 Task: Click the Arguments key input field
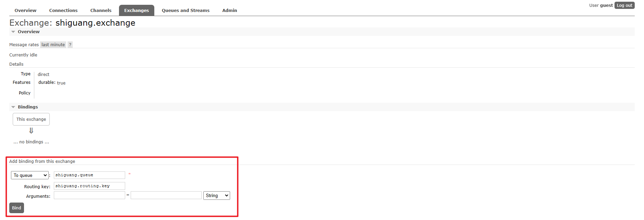90,195
